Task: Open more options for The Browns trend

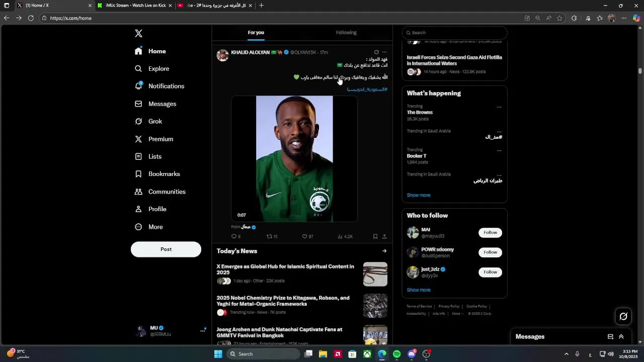Action: [499, 107]
